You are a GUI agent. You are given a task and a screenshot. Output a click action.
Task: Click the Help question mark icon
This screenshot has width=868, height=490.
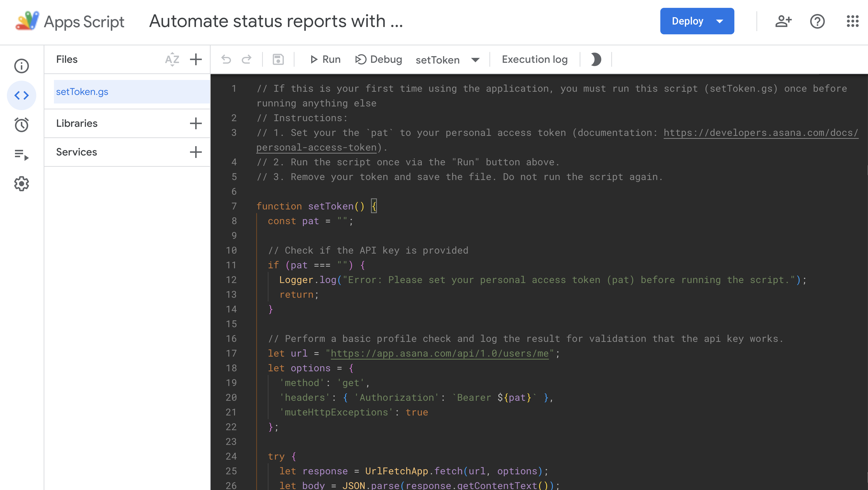817,21
